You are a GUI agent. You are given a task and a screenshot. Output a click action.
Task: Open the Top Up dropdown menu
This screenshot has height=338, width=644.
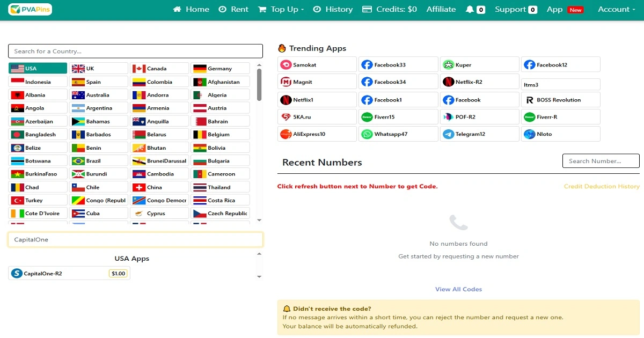tap(281, 9)
